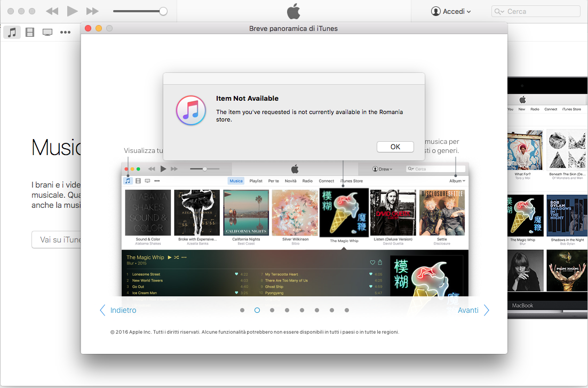Viewport: 588px width, 388px height.
Task: Click OK in Item Not Available dialog
Action: tap(395, 147)
